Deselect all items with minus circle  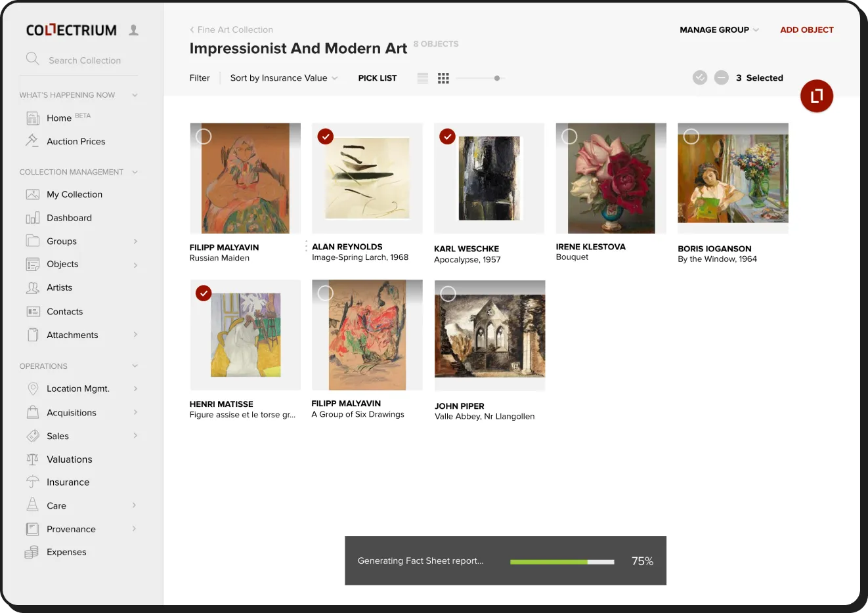coord(721,77)
